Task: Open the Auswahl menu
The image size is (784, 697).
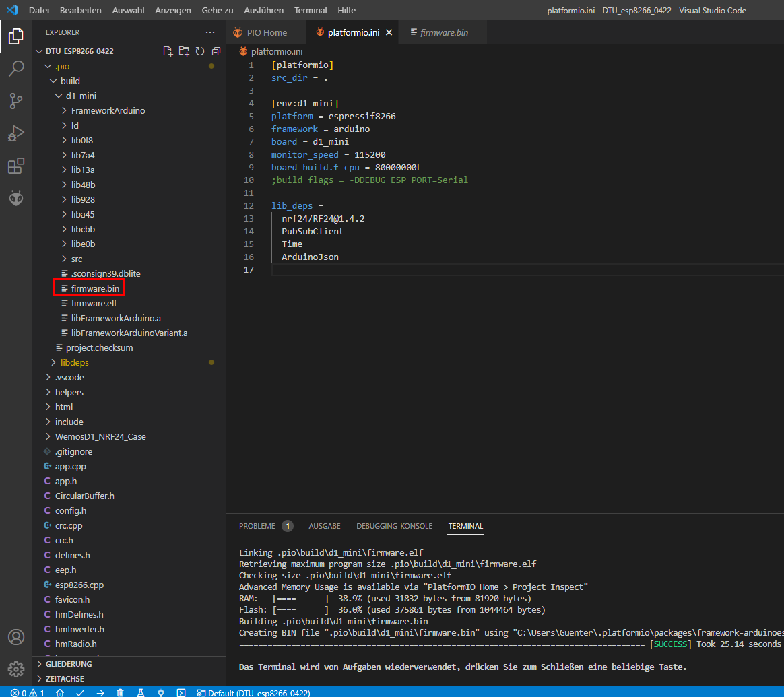Action: coord(128,10)
